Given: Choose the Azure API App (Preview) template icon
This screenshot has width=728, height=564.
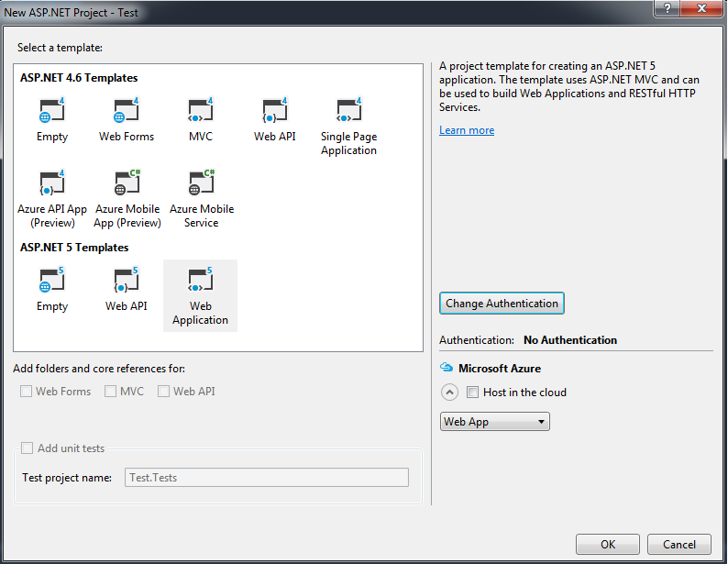Looking at the screenshot, I should (52, 182).
